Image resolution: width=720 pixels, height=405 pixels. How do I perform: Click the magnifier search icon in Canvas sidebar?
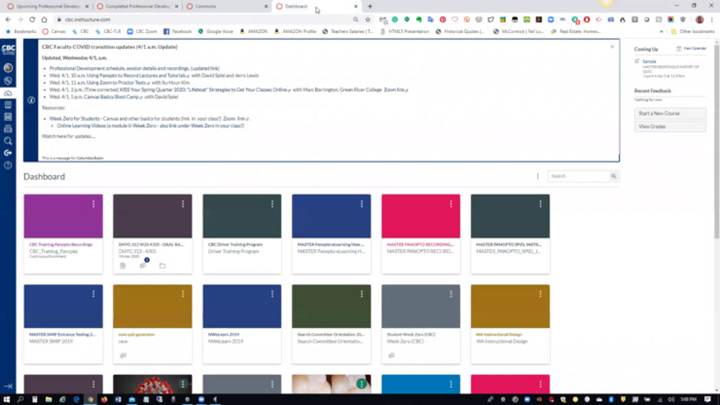point(8,141)
